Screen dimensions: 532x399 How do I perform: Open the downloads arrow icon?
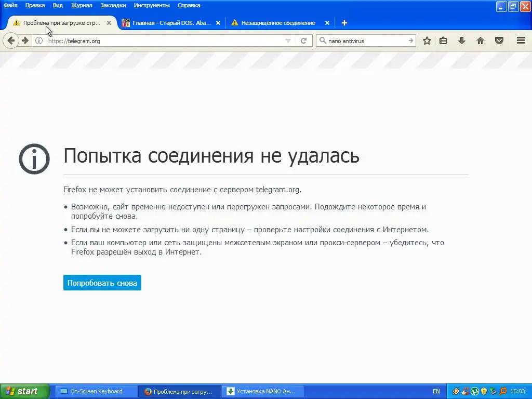(x=461, y=41)
